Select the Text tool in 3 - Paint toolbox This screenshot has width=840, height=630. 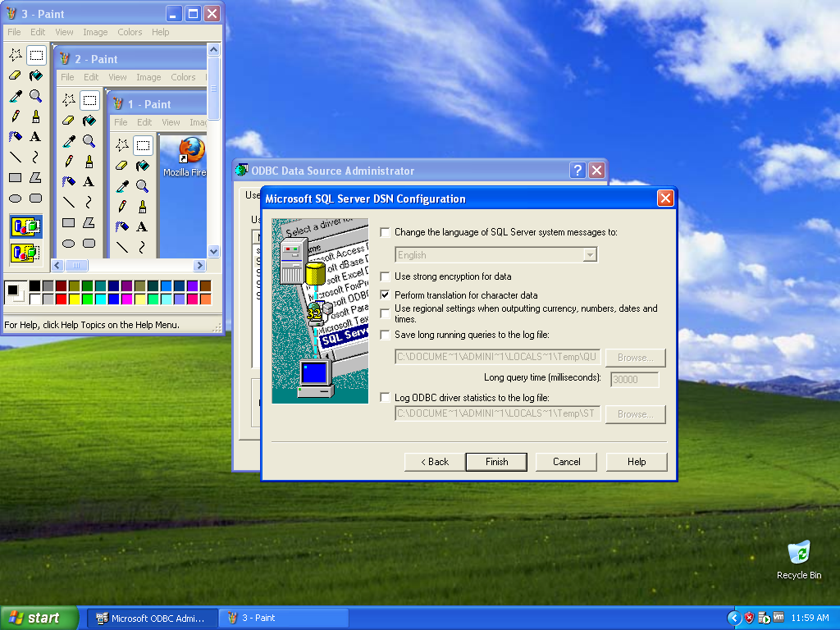[35, 137]
